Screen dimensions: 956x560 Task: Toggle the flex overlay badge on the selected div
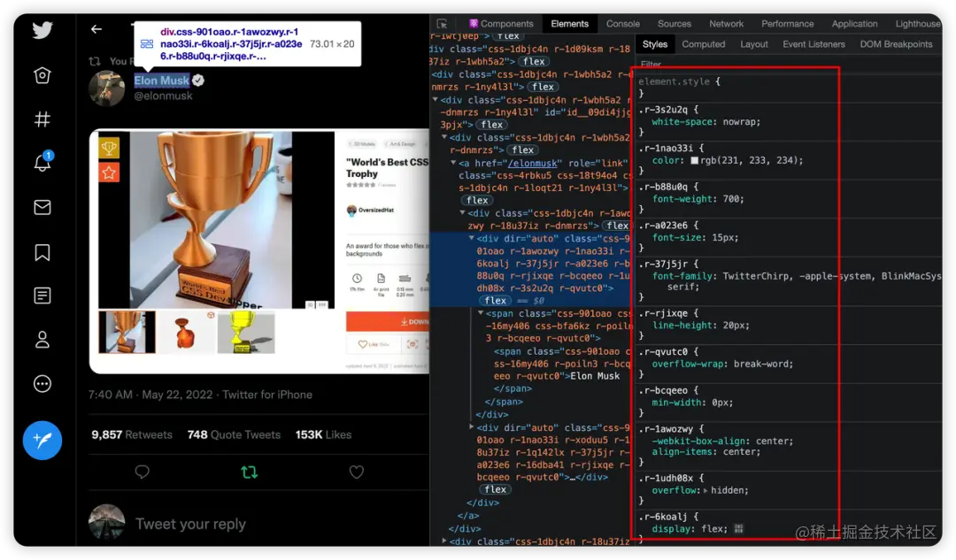pyautogui.click(x=494, y=300)
